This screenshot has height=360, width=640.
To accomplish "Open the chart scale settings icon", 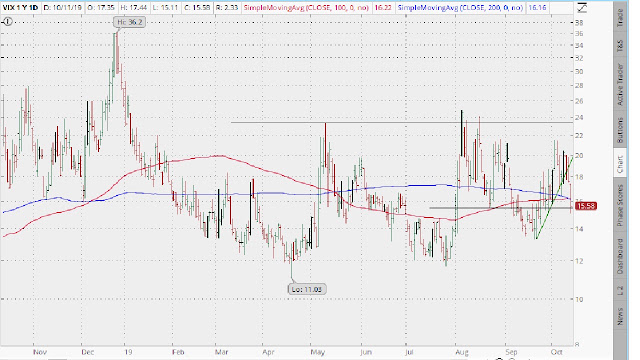I will pyautogui.click(x=582, y=7).
